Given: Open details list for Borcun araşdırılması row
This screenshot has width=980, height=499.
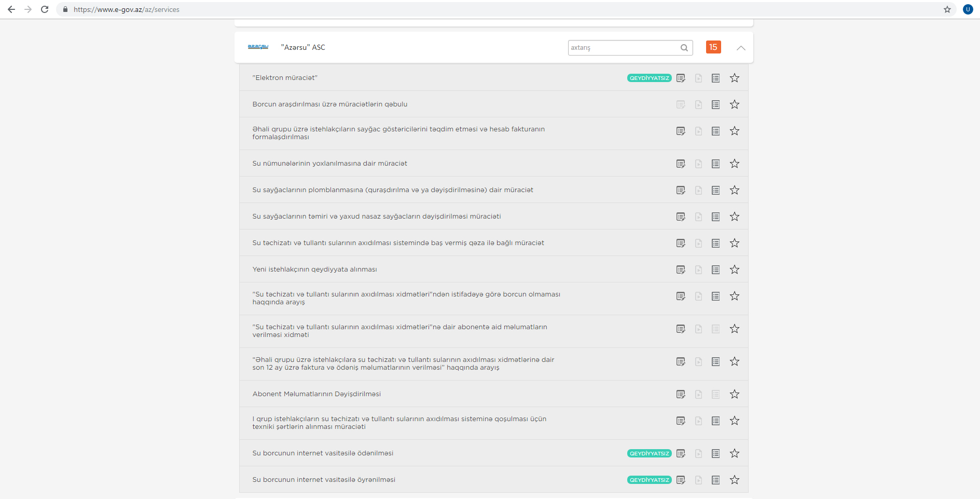Looking at the screenshot, I should tap(716, 104).
